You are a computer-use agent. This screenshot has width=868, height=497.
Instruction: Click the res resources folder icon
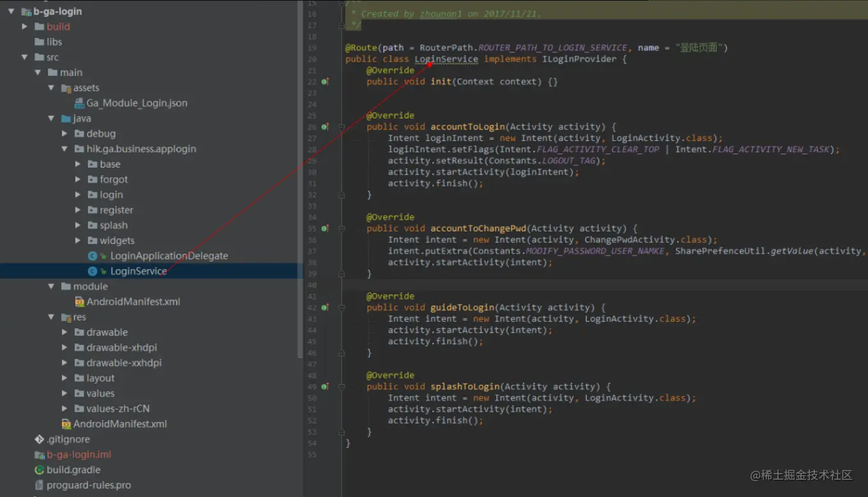point(66,317)
